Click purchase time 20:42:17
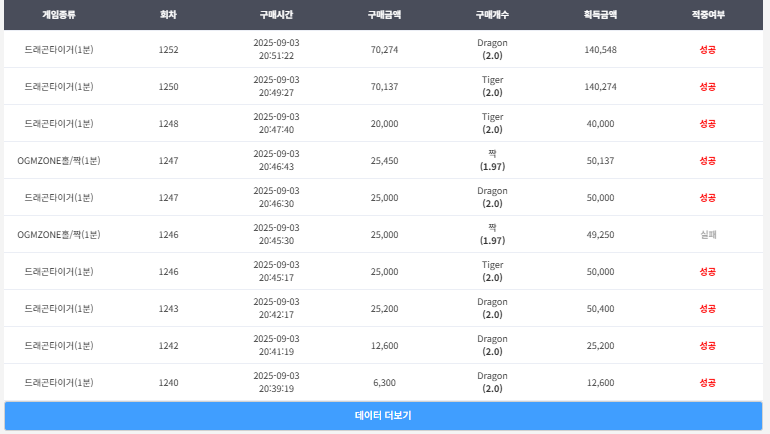This screenshot has height=434, width=770. pos(276,315)
